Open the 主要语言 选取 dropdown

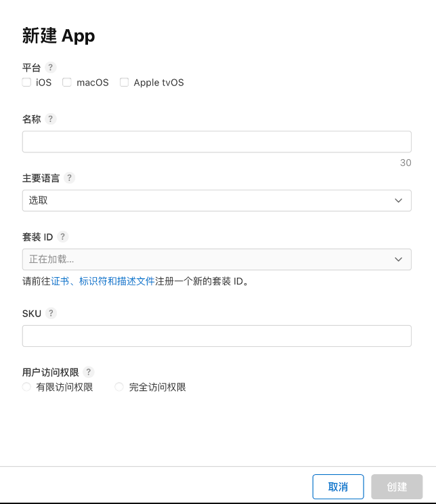coord(217,201)
